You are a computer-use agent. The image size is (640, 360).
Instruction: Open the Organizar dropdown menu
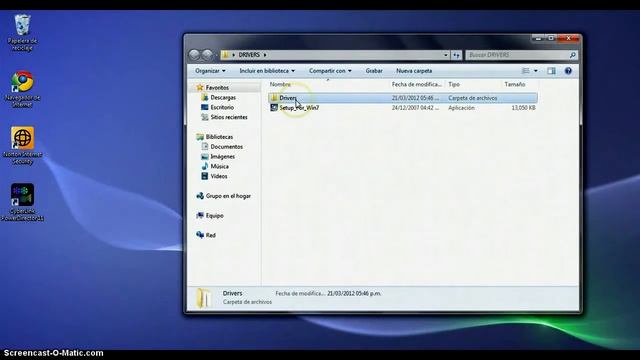[x=210, y=71]
